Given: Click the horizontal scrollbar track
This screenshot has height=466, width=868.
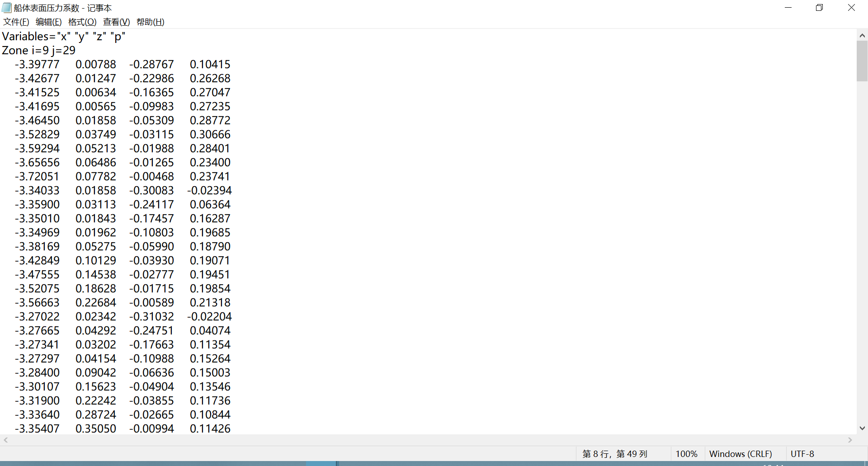Looking at the screenshot, I should tap(428, 440).
